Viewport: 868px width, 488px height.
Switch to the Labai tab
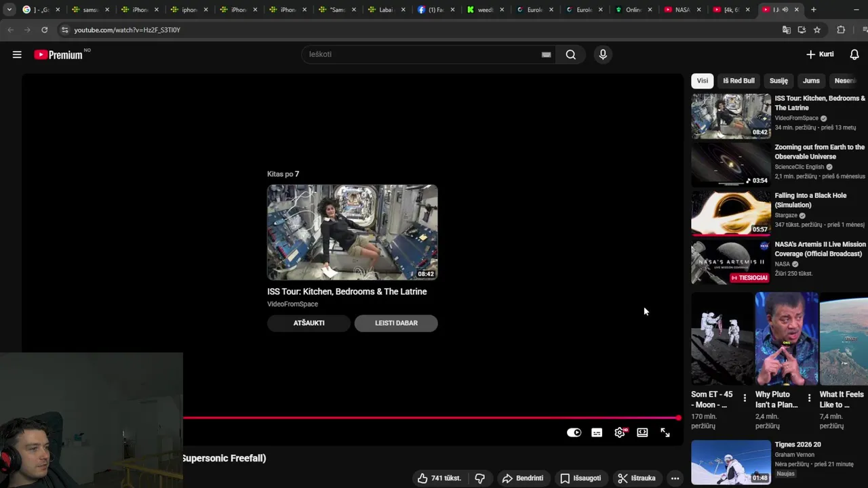(387, 9)
